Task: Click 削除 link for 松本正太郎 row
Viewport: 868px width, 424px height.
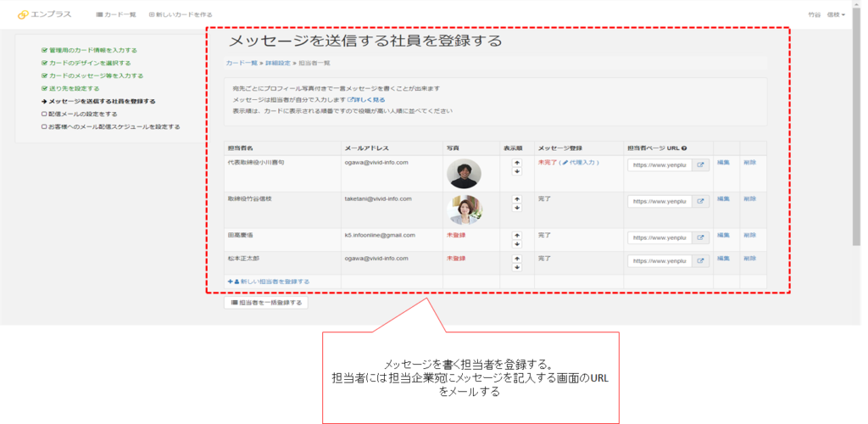Action: click(749, 258)
